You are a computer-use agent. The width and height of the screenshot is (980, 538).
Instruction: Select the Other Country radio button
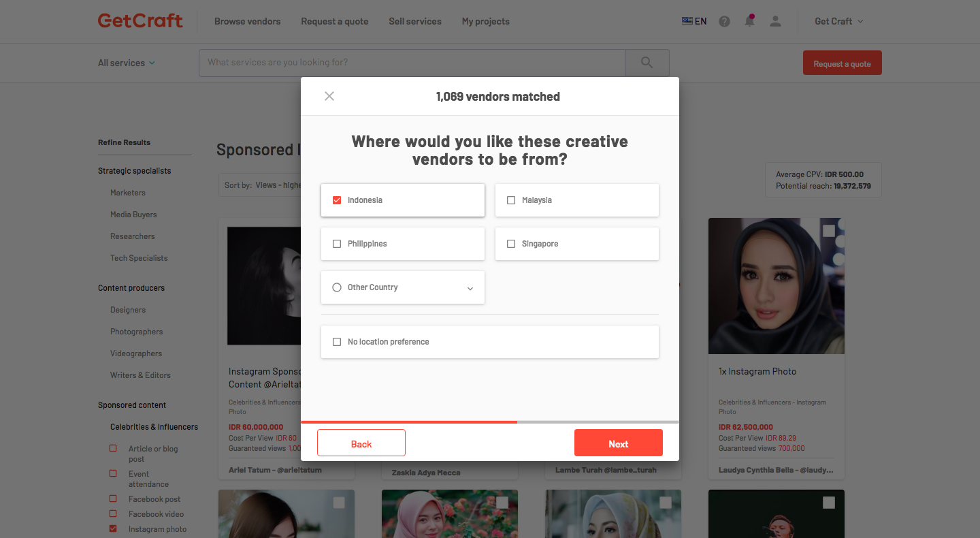coord(337,287)
